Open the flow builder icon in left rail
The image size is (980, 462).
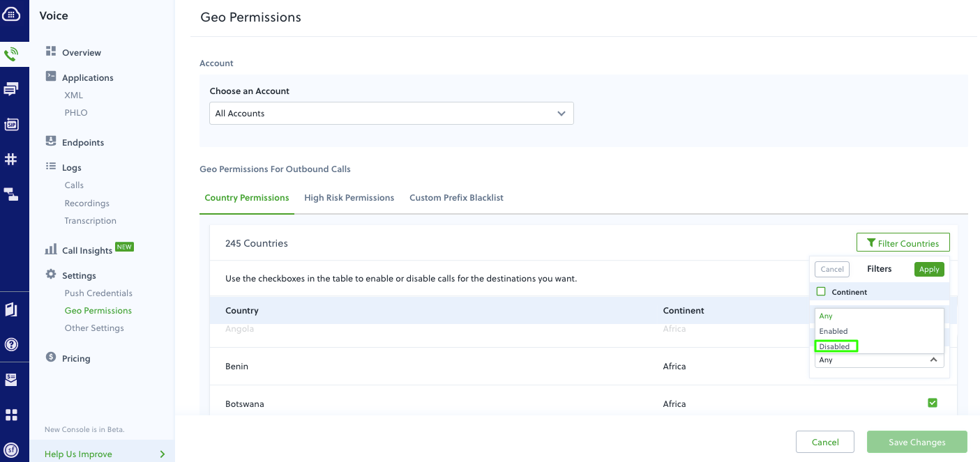pos(11,194)
